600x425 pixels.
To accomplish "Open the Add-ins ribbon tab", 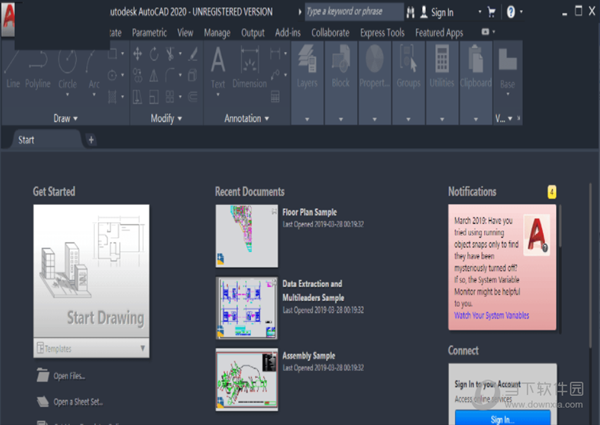I will (x=288, y=33).
